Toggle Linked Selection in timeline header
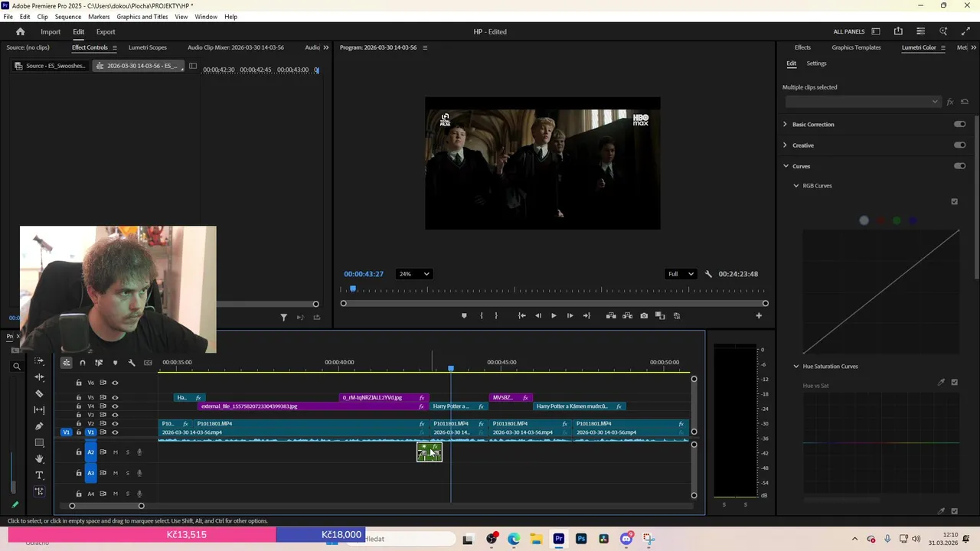This screenshot has width=980, height=551. point(99,363)
